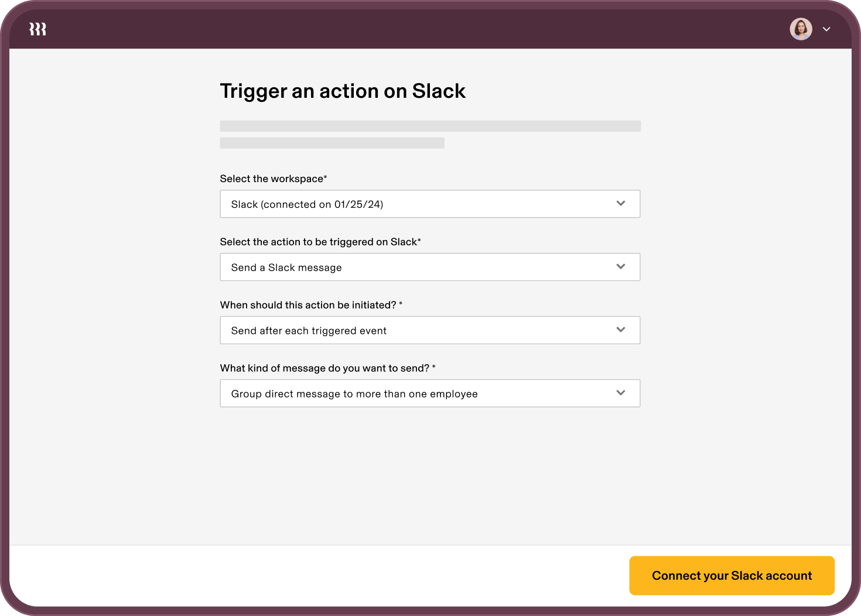The width and height of the screenshot is (861, 616).
Task: Click the Rippling logo icon
Action: [x=37, y=29]
